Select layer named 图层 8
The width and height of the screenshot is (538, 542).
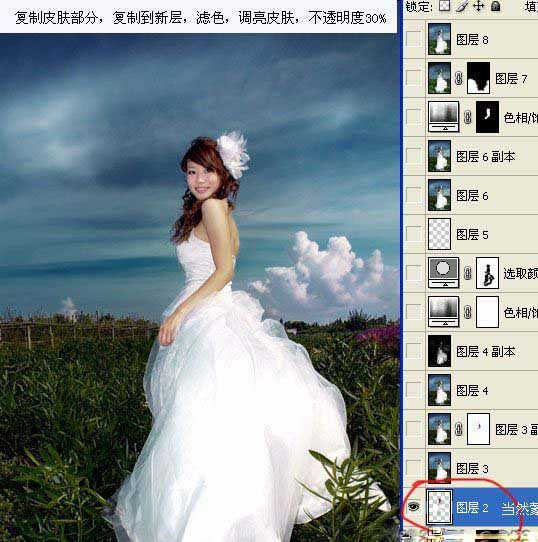pos(472,40)
